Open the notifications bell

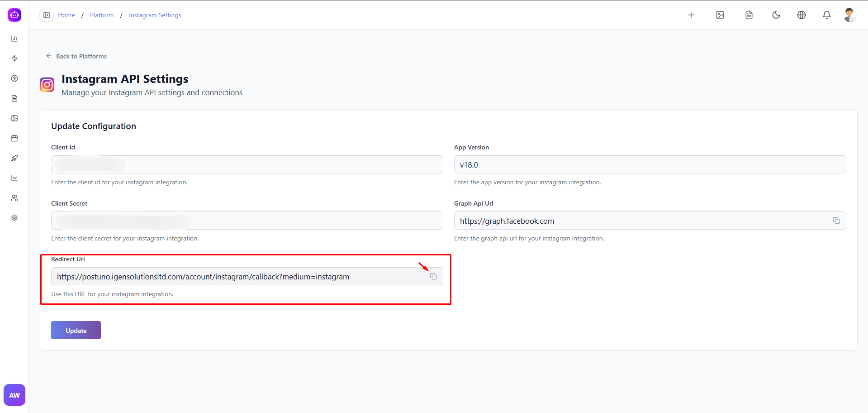tap(826, 15)
